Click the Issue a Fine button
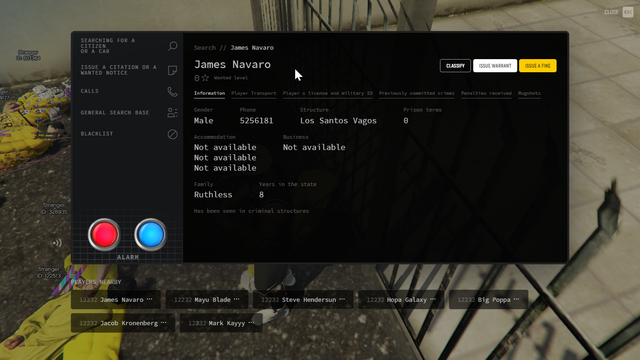Screen dimensions: 640x360 (538, 66)
